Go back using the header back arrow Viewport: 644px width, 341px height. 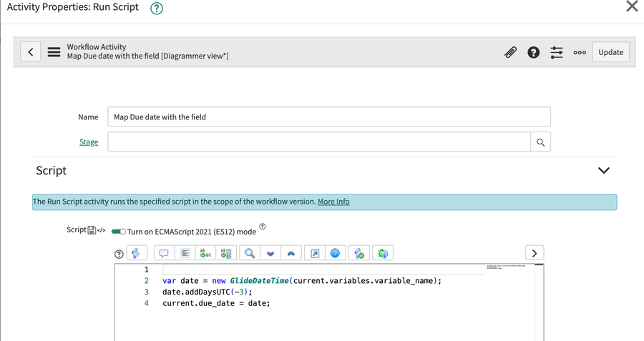pos(30,51)
